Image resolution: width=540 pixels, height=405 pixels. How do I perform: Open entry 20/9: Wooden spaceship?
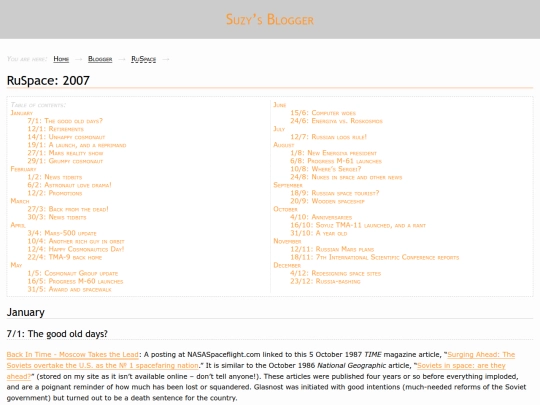(x=327, y=201)
